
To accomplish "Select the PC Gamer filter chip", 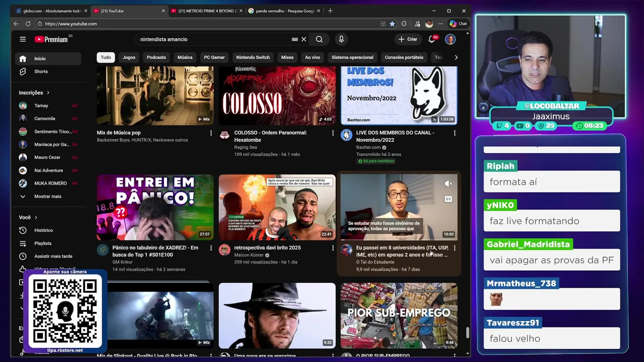I will click(x=214, y=57).
